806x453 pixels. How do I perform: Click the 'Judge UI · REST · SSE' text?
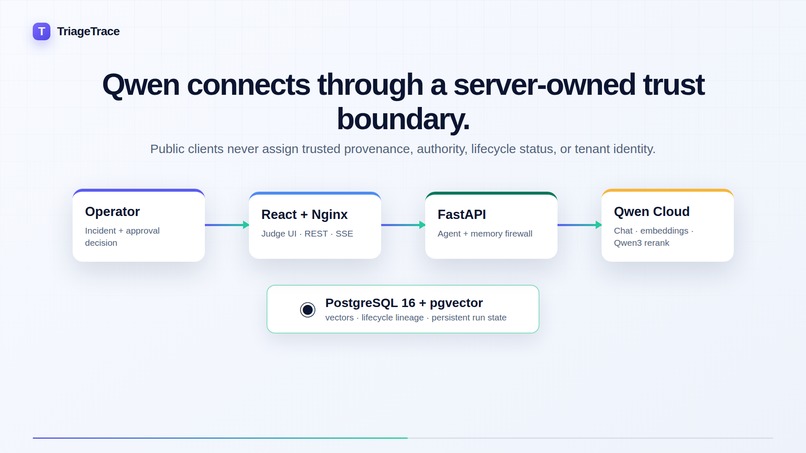(x=307, y=233)
